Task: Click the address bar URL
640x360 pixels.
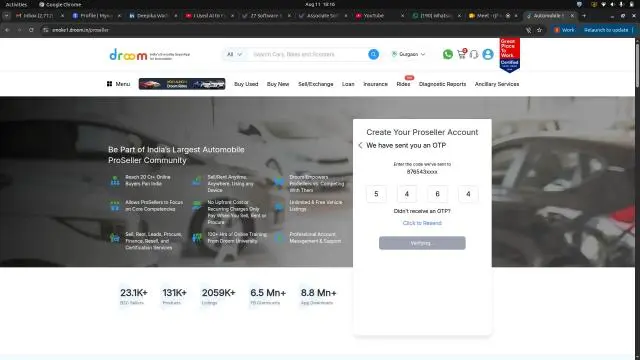Action: 80,30
